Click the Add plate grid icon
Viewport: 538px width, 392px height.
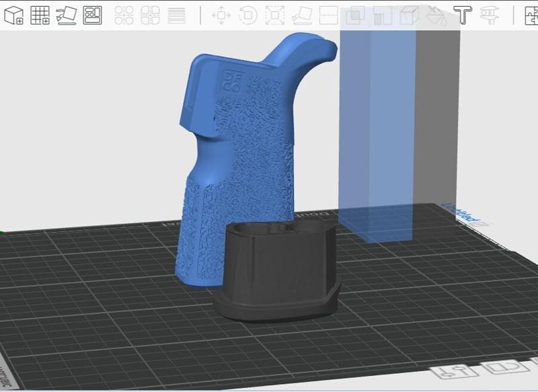(x=40, y=15)
